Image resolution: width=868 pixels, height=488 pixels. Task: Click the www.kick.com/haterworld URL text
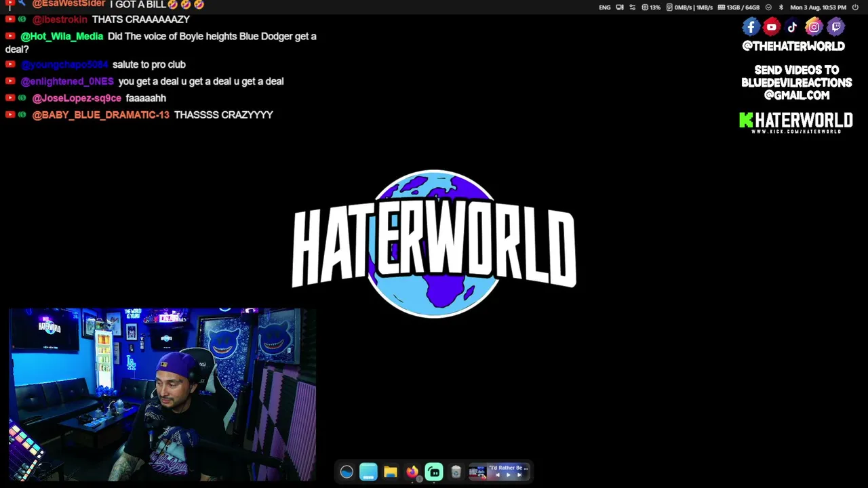[x=796, y=131]
